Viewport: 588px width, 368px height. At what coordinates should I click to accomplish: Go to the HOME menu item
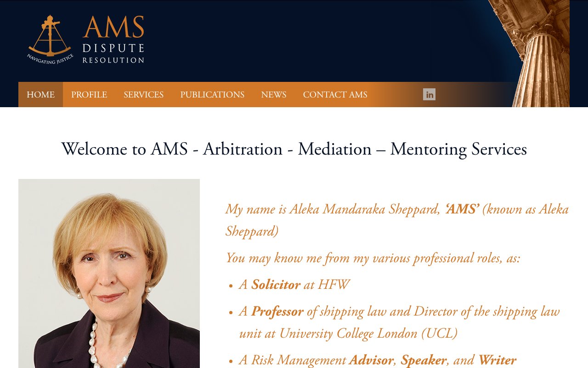click(40, 95)
